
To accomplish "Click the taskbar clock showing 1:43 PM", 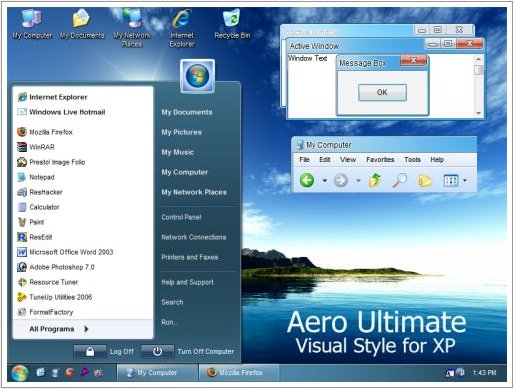I will (x=484, y=373).
